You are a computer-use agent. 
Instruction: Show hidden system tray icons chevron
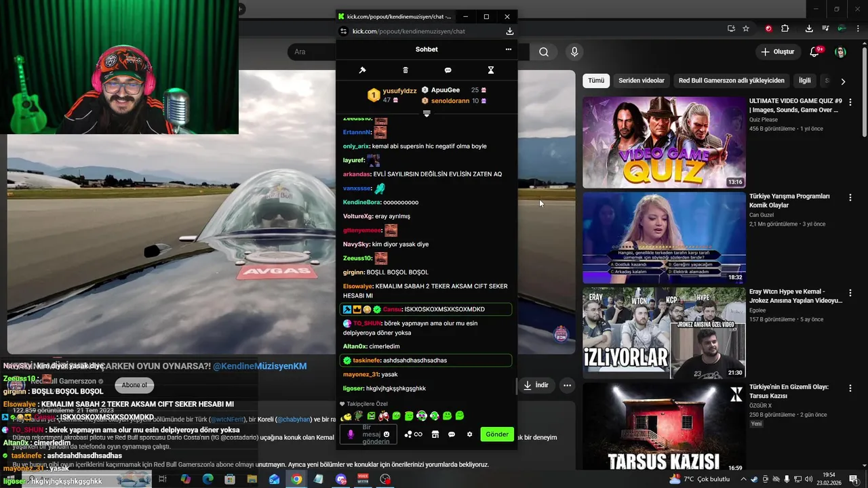(x=743, y=479)
